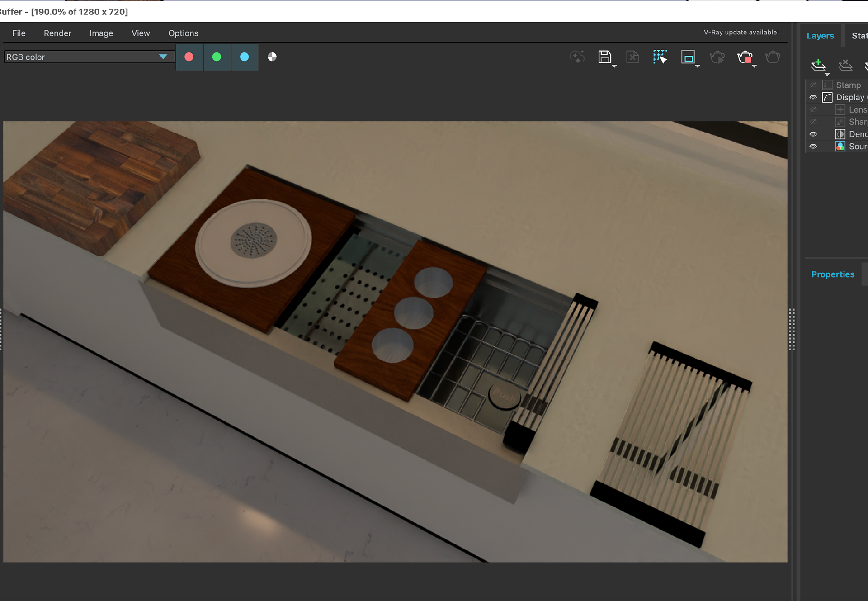The width and height of the screenshot is (868, 601).
Task: Stop rendering with the teapot stop icon
Action: point(745,57)
